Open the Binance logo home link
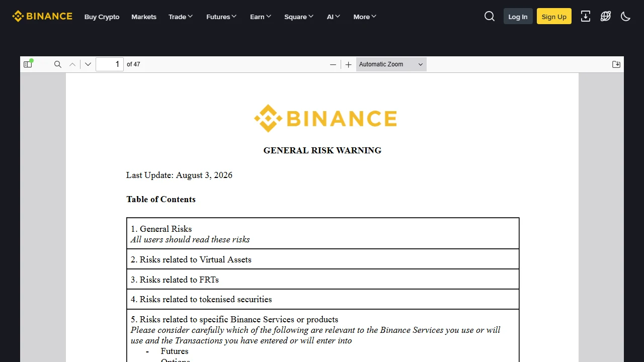644x362 pixels. pos(42,16)
